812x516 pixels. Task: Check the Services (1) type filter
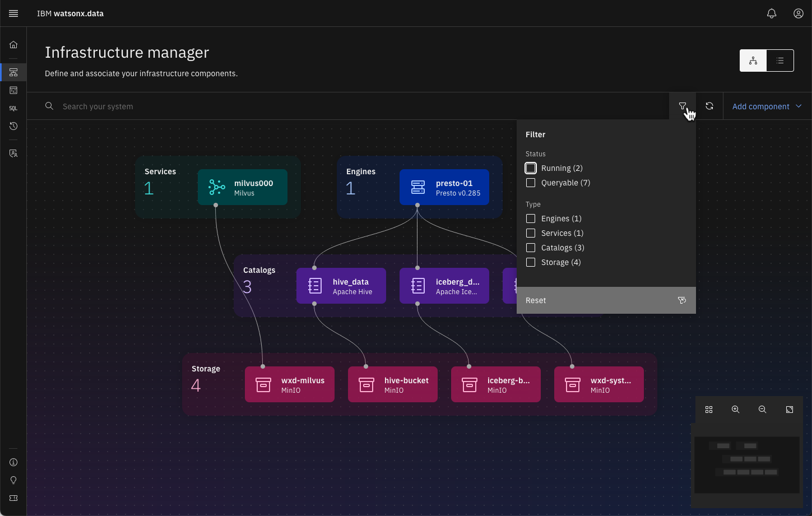click(531, 233)
